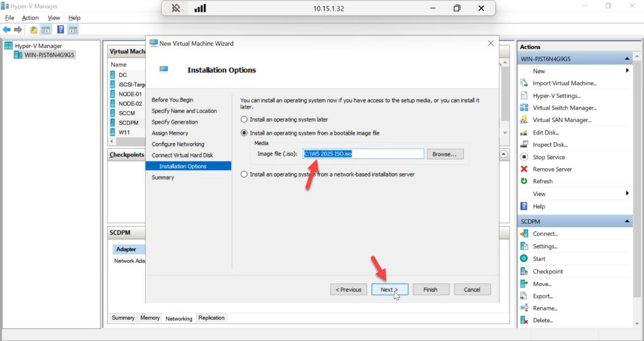
Task: Click down arrow of virtual machines list scrollbar
Action: click(x=505, y=132)
